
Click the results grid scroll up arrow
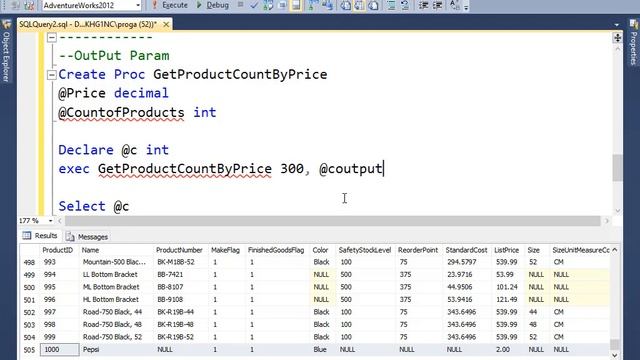pyautogui.click(x=615, y=250)
